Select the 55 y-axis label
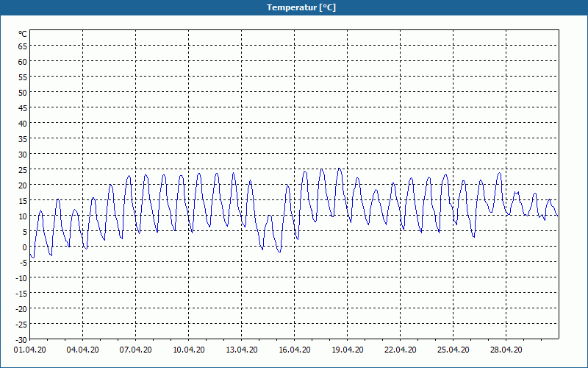 (x=23, y=77)
